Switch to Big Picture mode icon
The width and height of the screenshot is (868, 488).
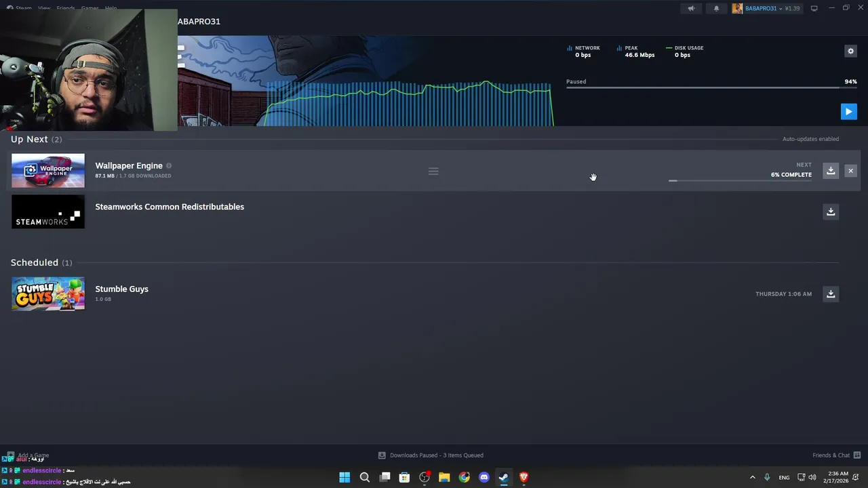(814, 8)
